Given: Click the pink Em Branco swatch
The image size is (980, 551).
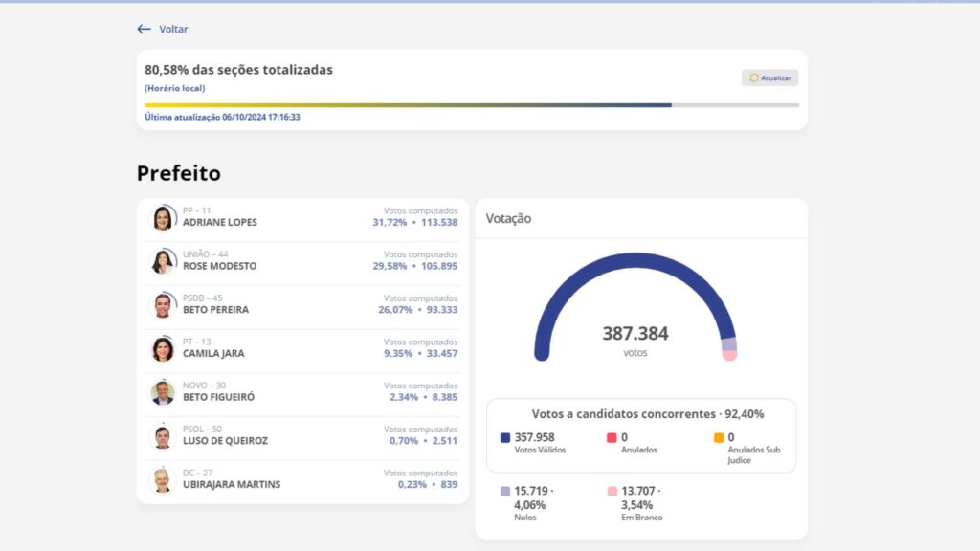Looking at the screenshot, I should [612, 492].
